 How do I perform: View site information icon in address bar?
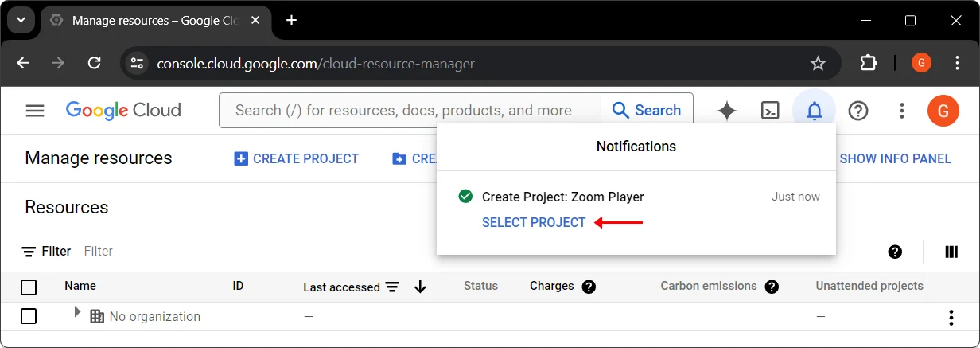pos(137,63)
